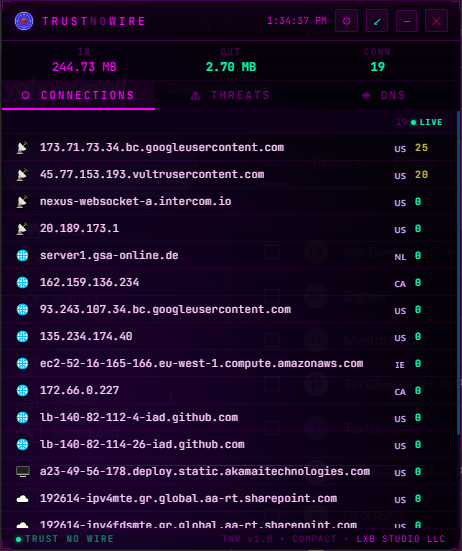This screenshot has width=462, height=551.
Task: Select 192614-ipv4mte.gr.global.aa-rt.sharepoint.com entry
Action: click(229, 499)
